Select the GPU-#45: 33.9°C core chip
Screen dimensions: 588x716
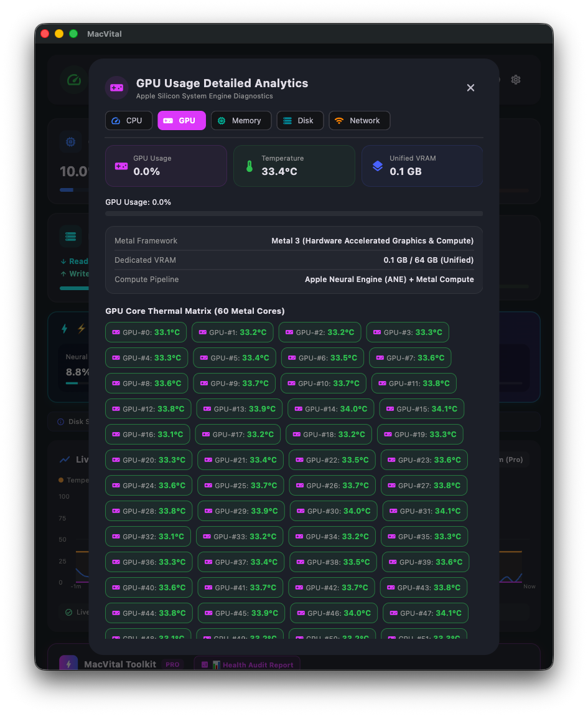coord(241,613)
